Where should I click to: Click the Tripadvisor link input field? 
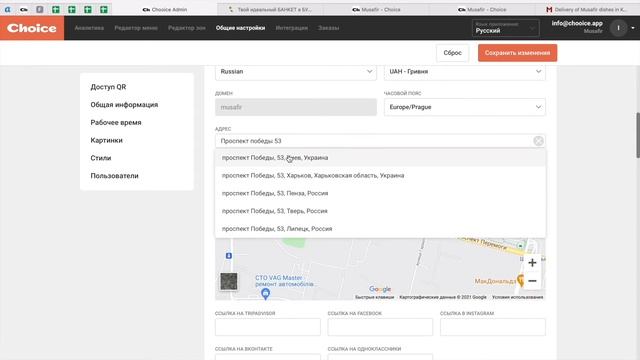[x=268, y=327]
